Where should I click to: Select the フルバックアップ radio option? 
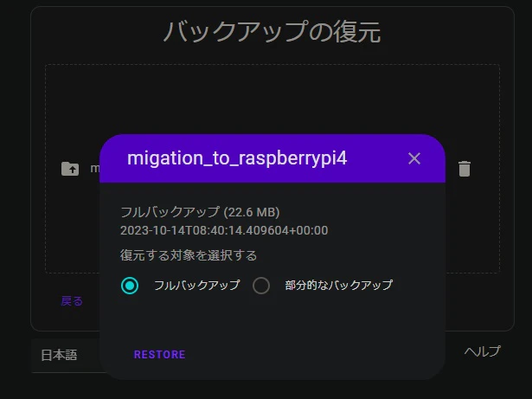point(130,286)
